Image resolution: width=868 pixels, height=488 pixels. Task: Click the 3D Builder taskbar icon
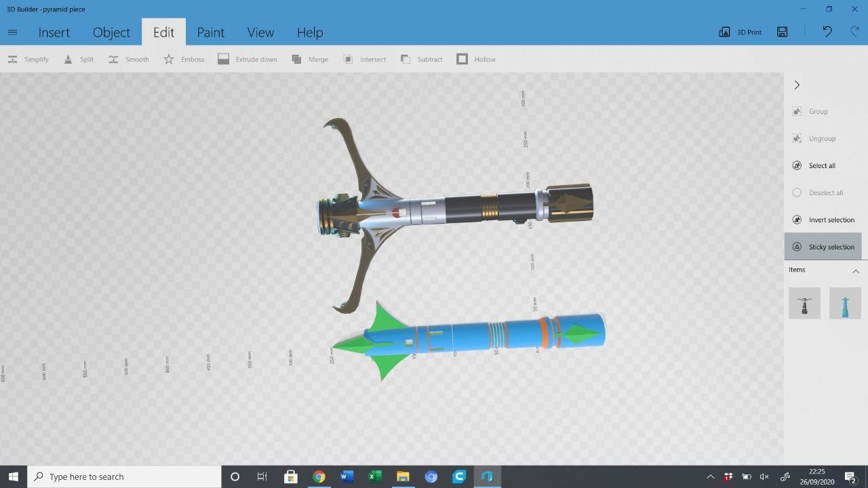tap(487, 476)
